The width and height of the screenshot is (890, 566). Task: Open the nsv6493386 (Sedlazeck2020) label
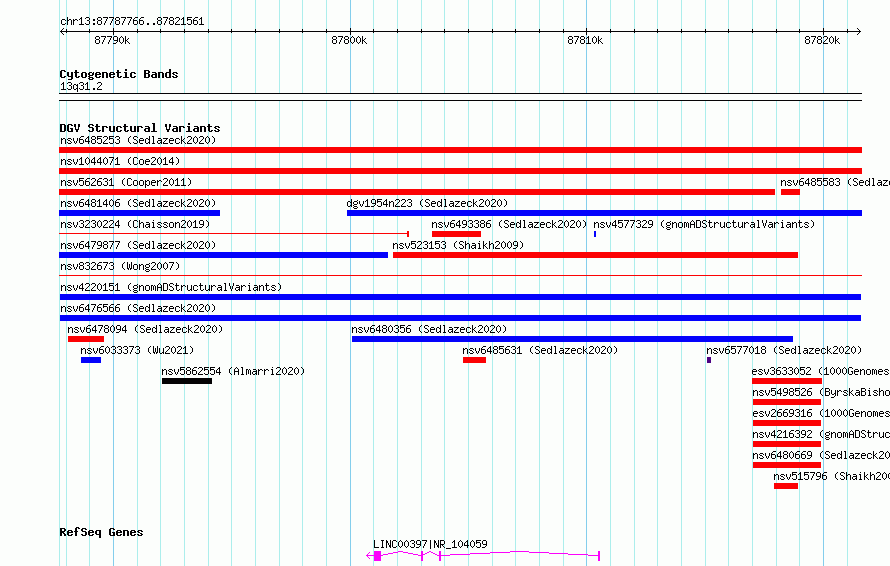pyautogui.click(x=509, y=224)
